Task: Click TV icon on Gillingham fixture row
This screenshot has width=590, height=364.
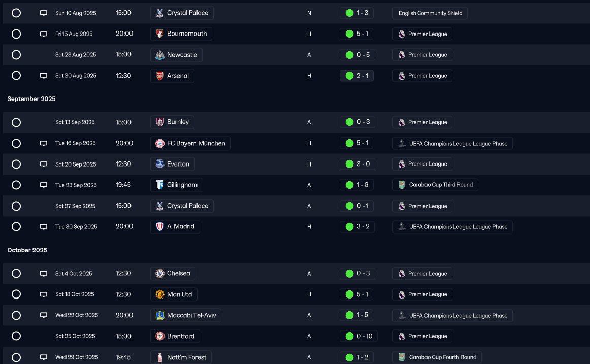Action: (44, 185)
